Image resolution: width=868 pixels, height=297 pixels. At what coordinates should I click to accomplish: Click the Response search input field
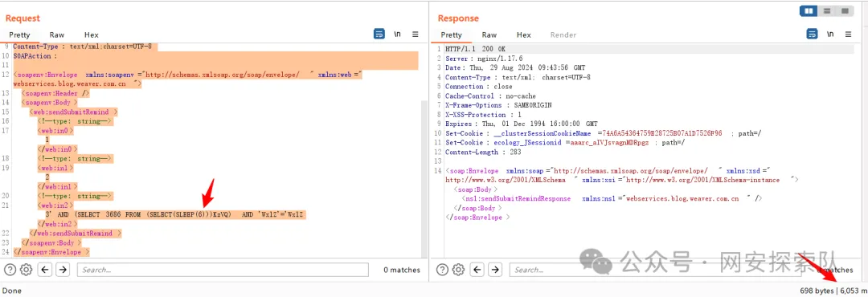tap(656, 270)
